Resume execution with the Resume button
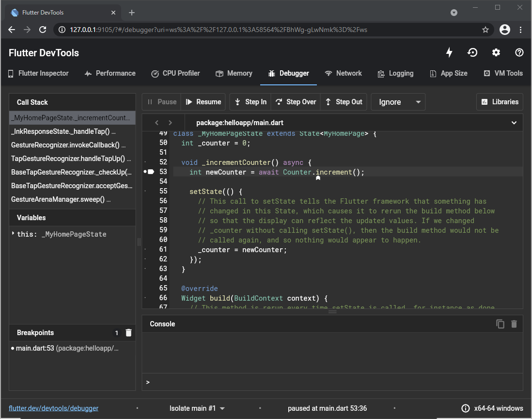This screenshot has width=532, height=419. coord(203,102)
